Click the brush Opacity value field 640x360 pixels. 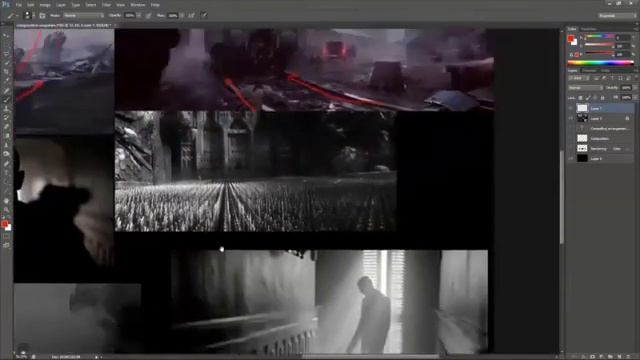click(x=129, y=16)
